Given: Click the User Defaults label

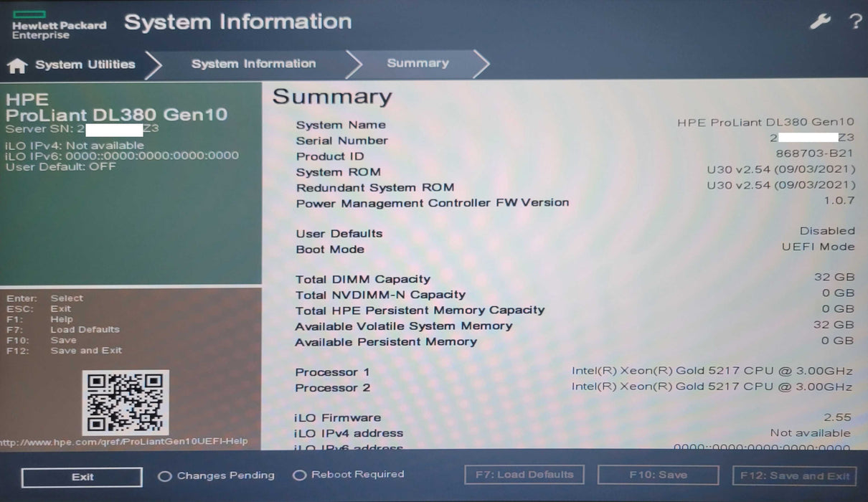Looking at the screenshot, I should (339, 234).
